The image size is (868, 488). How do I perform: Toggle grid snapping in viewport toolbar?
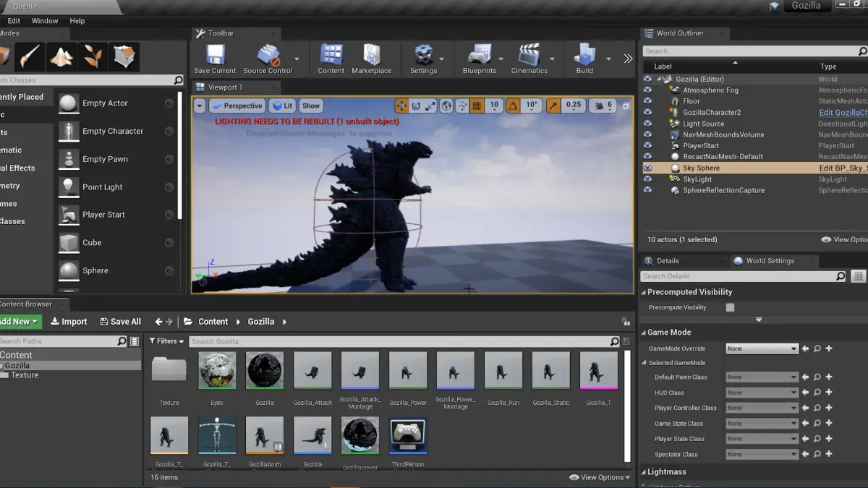[477, 106]
